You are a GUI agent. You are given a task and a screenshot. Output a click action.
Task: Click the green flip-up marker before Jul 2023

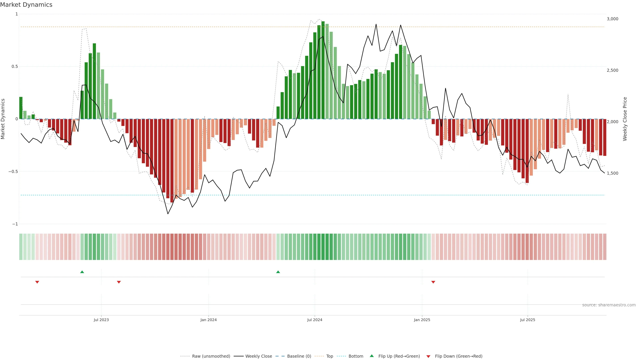[82, 272]
